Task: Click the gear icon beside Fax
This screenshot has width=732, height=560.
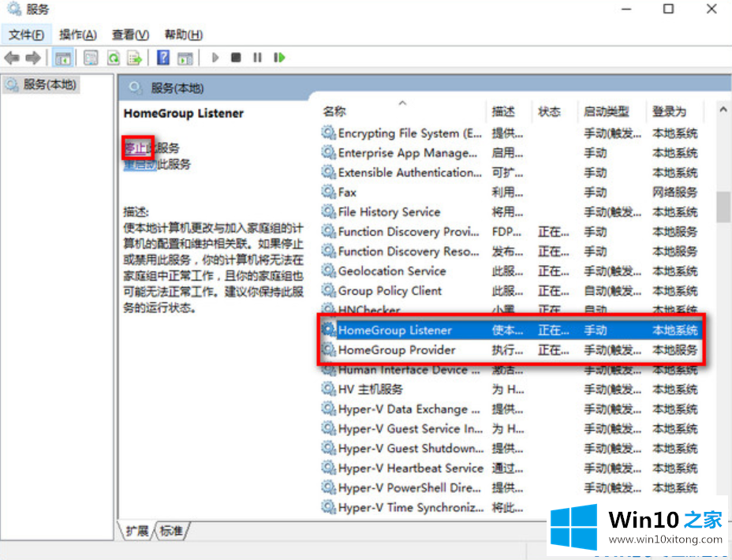Action: [329, 192]
